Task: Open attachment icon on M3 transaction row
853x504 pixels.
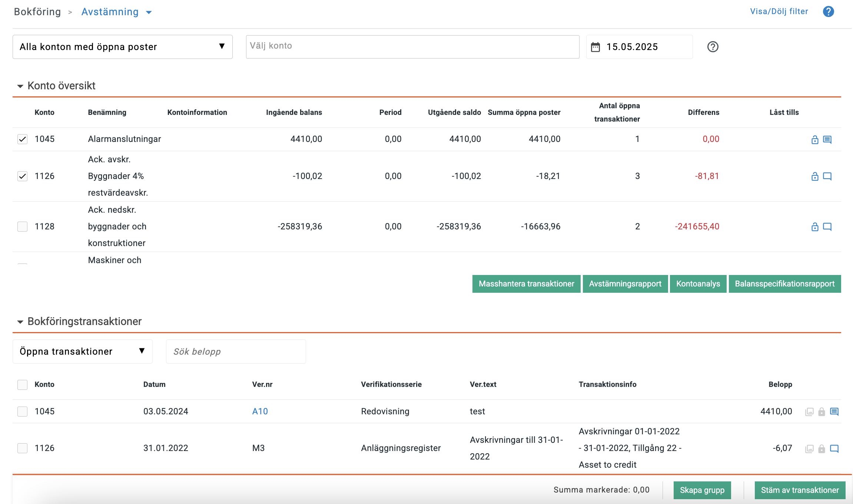Action: tap(809, 449)
